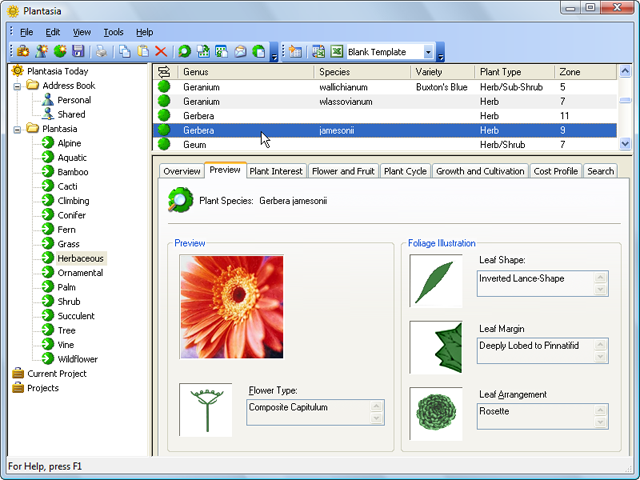Click the Plantasia Today sun icon
The width and height of the screenshot is (640, 480).
pos(17,71)
